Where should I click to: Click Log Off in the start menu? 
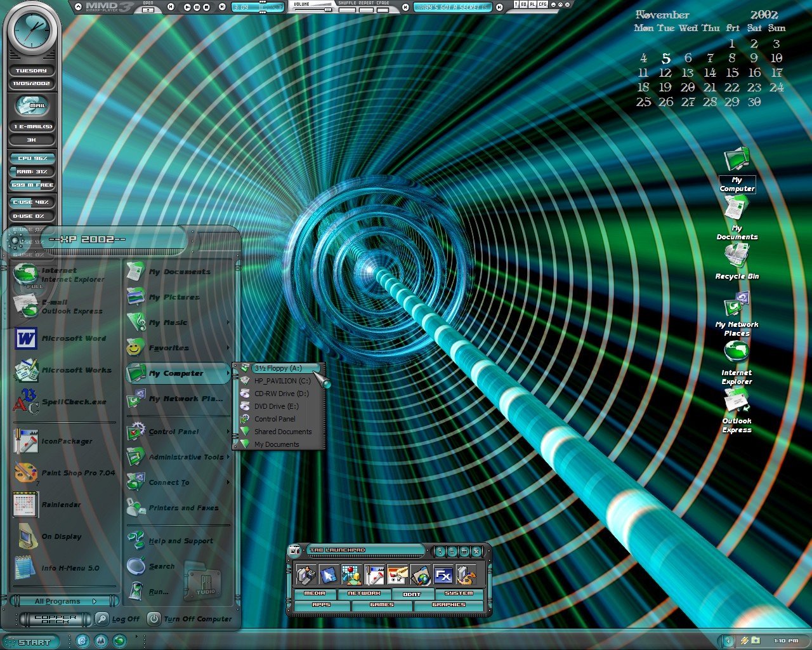(x=118, y=619)
